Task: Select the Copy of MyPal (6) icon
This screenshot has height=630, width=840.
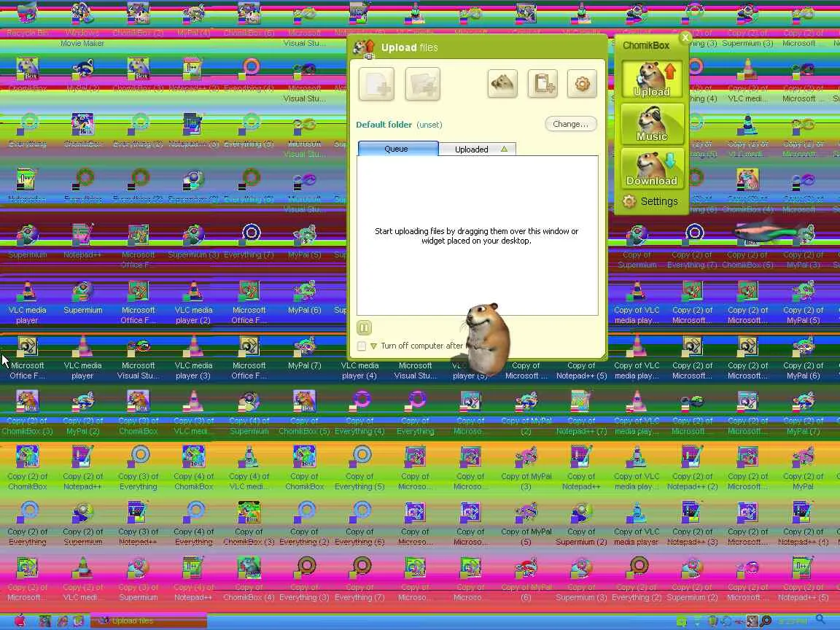Action: tap(526, 579)
